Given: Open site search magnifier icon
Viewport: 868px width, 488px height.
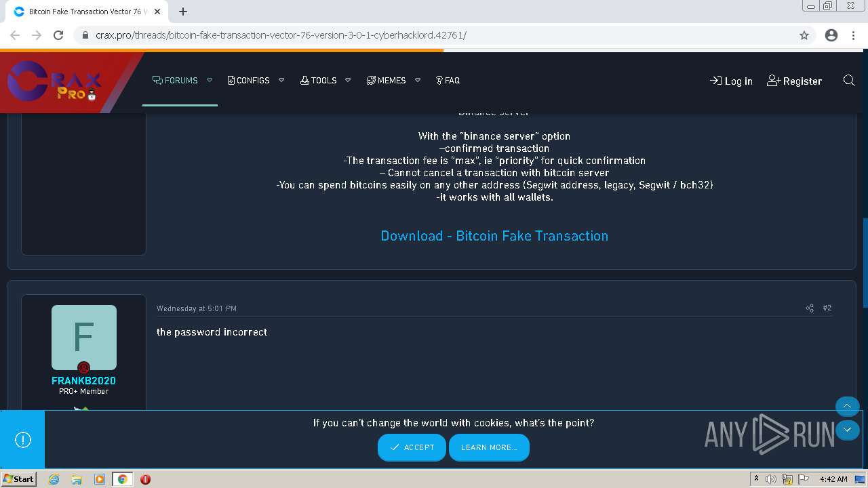Looking at the screenshot, I should [848, 81].
